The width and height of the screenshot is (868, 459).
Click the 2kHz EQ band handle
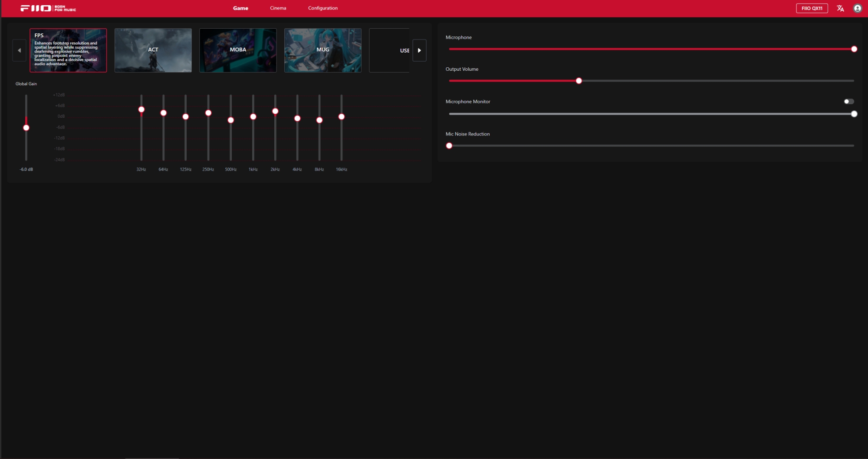(x=275, y=111)
